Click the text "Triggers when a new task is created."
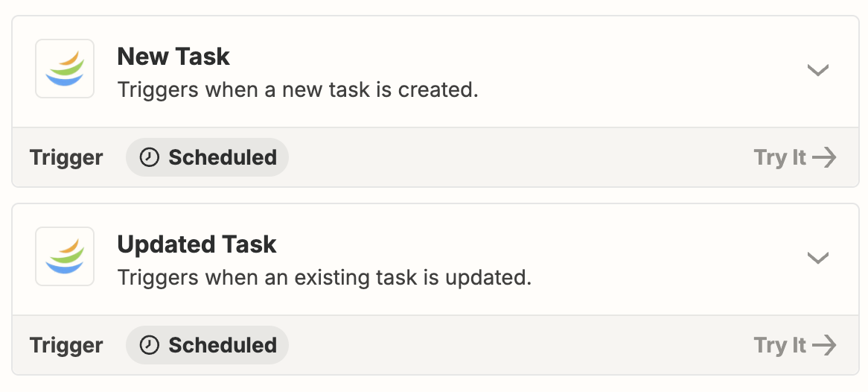This screenshot has width=868, height=392. pyautogui.click(x=298, y=89)
